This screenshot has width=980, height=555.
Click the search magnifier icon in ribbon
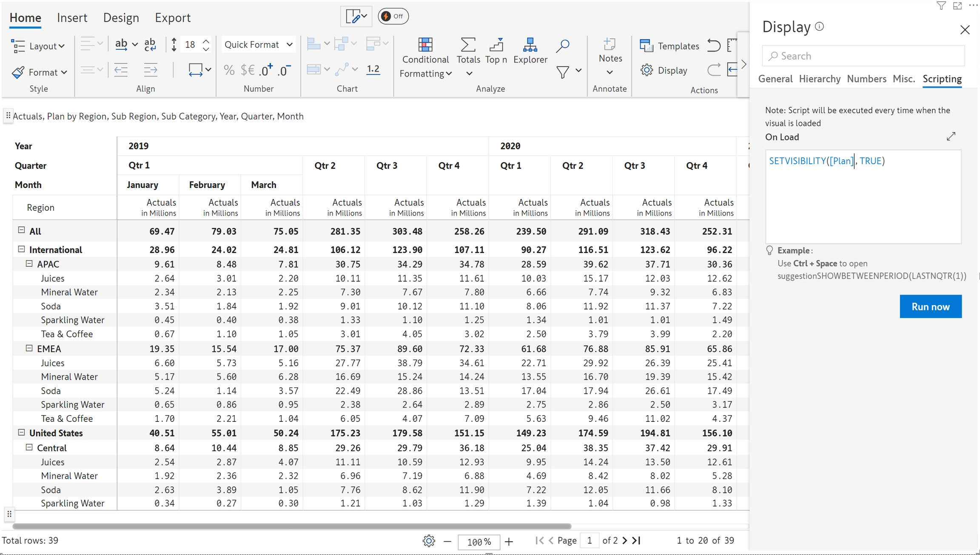pyautogui.click(x=562, y=46)
